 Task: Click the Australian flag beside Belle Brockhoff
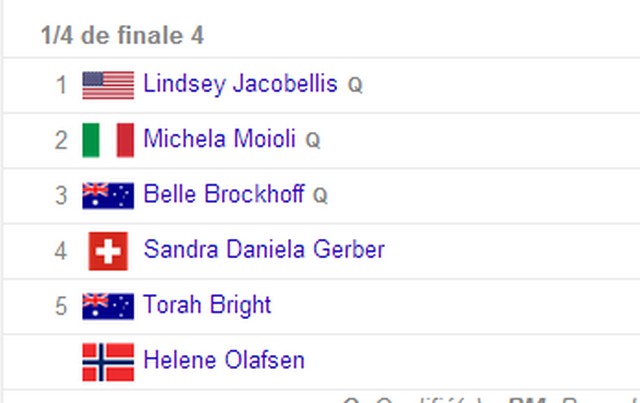(x=108, y=196)
